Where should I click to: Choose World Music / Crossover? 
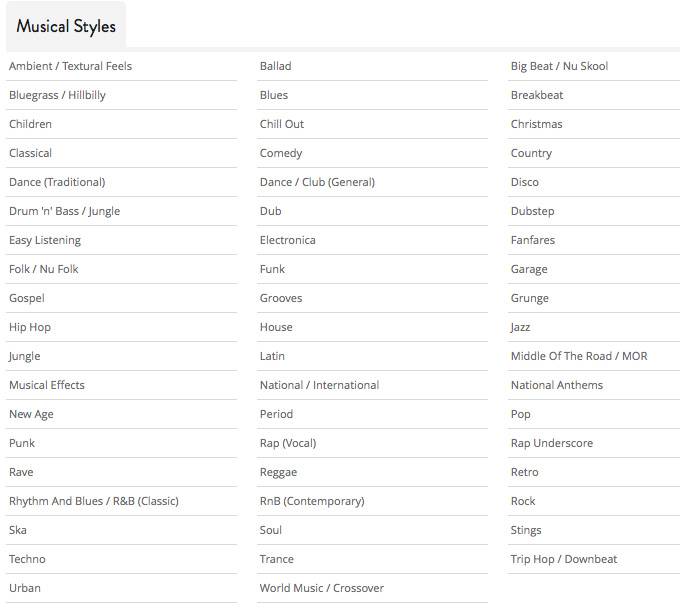pos(322,588)
